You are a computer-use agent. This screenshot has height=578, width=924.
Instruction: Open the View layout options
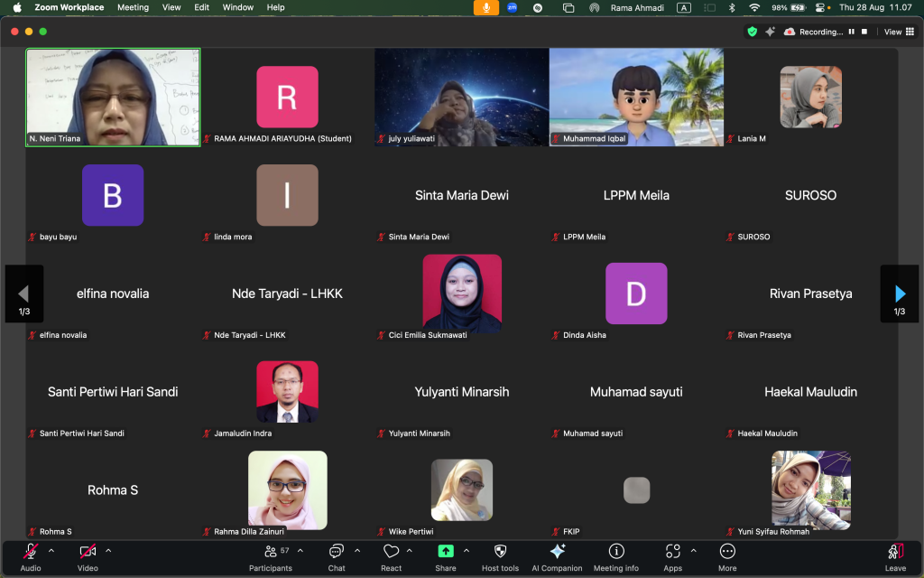(x=895, y=32)
